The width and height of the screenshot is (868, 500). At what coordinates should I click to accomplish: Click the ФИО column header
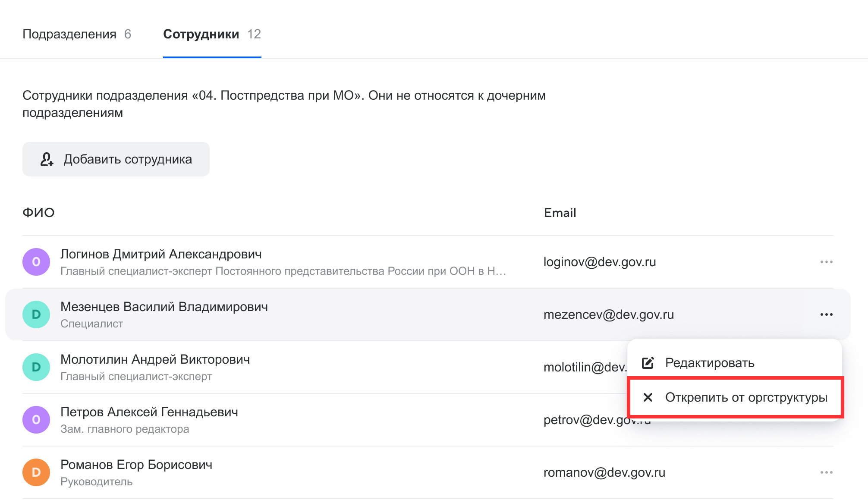point(38,213)
